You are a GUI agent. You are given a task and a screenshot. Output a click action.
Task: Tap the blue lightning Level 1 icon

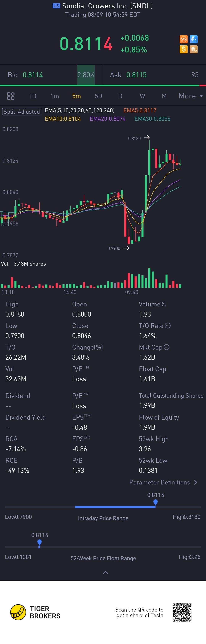(193, 39)
